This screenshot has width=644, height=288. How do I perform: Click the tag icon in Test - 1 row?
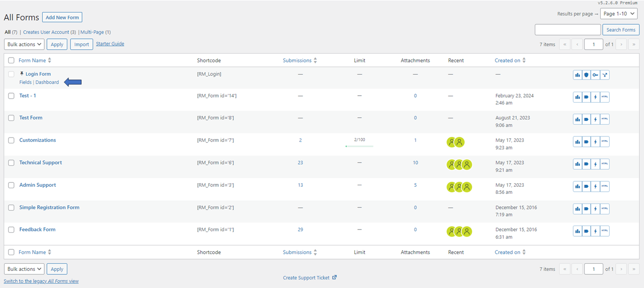[x=586, y=97]
